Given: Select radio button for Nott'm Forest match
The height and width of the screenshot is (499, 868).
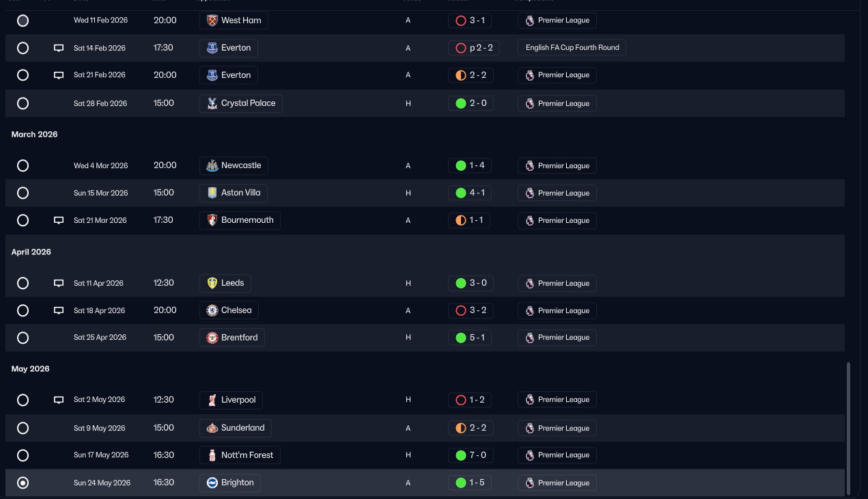Looking at the screenshot, I should [x=23, y=455].
